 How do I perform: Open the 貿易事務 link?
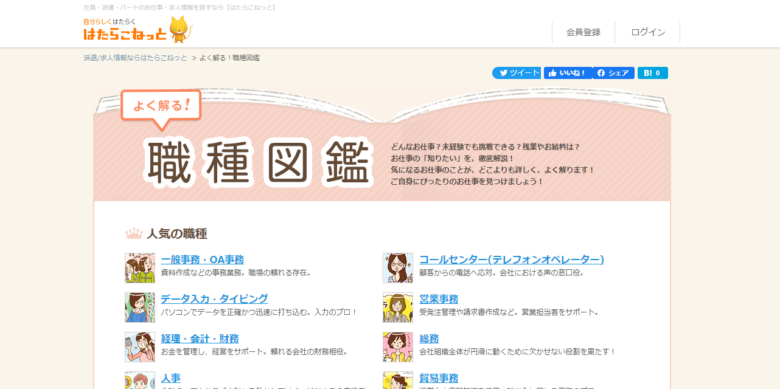pos(439,378)
